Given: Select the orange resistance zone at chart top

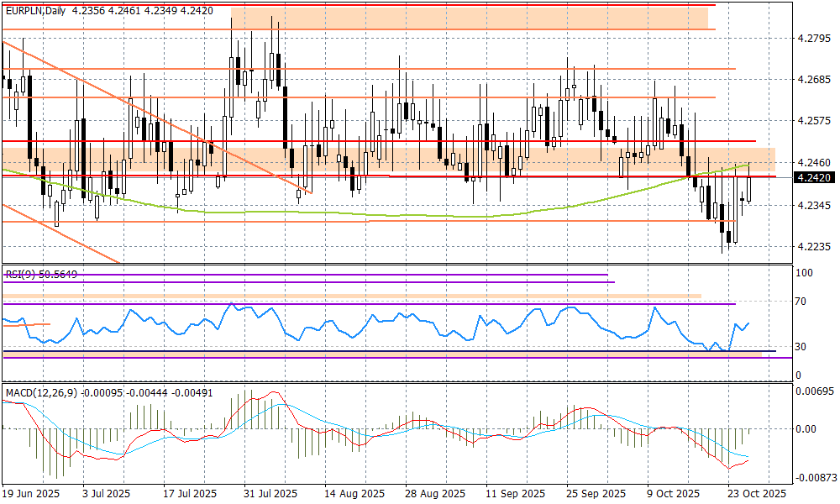Looking at the screenshot, I should [470, 17].
